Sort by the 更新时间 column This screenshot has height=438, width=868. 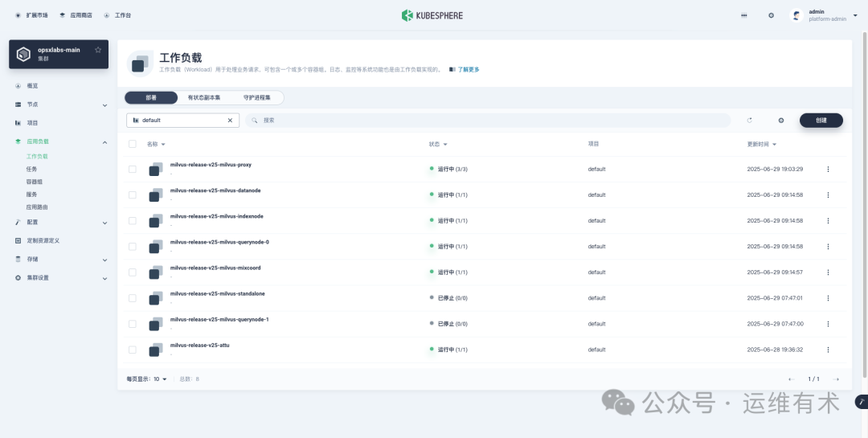(x=762, y=145)
